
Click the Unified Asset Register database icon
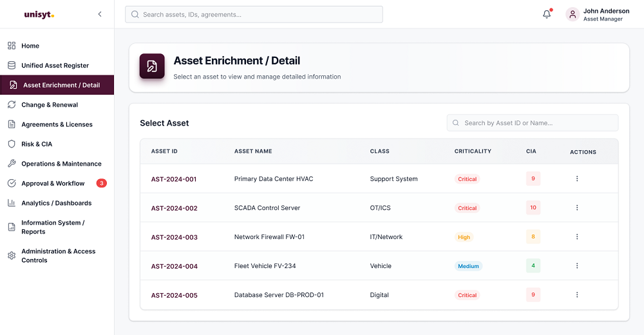click(12, 65)
